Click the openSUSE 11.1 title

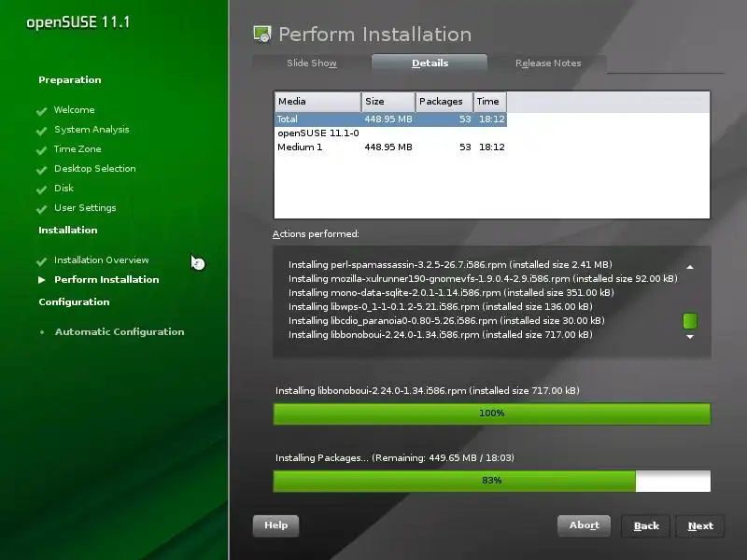pyautogui.click(x=78, y=22)
